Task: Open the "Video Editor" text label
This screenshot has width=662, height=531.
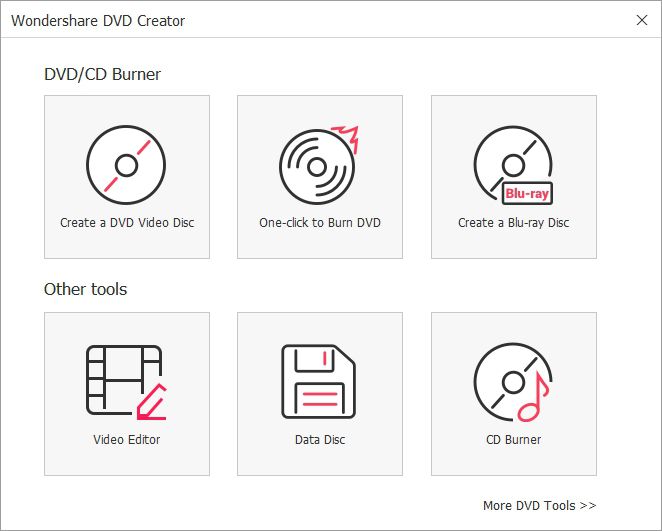Action: [x=127, y=439]
